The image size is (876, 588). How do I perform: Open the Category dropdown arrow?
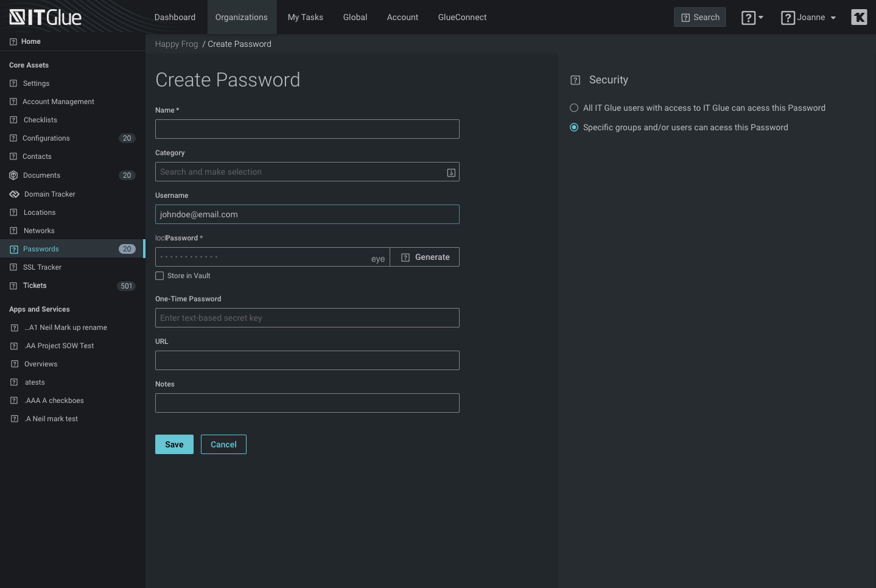451,172
